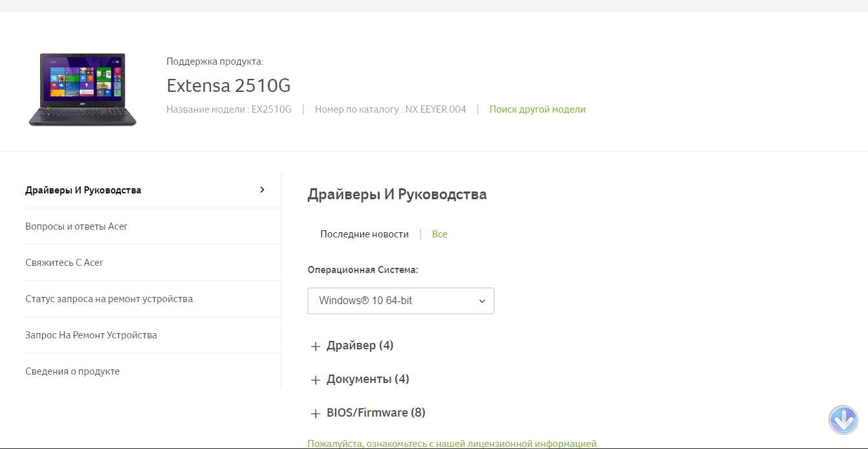This screenshot has height=449, width=868.
Task: Select the Последние новости tab
Action: (x=364, y=234)
